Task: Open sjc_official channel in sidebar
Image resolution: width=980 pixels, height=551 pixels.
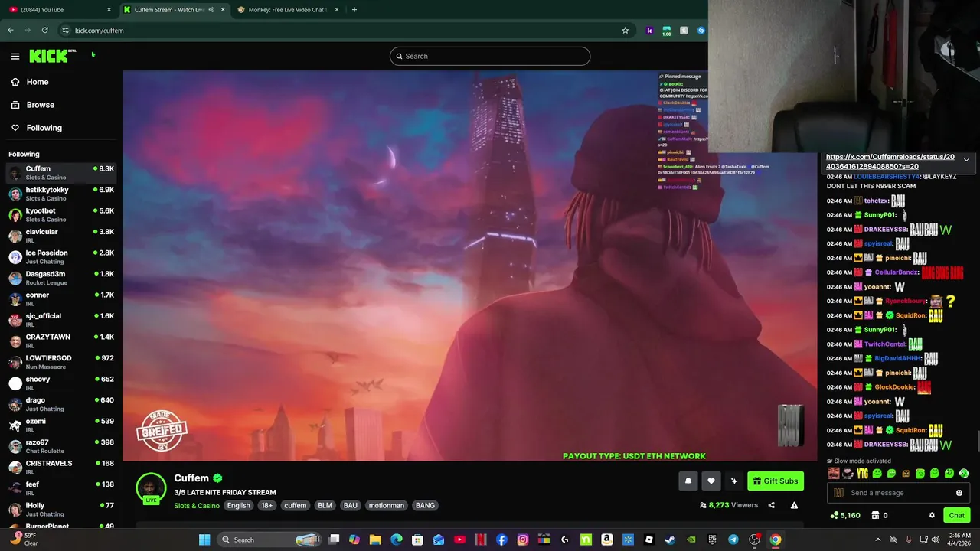Action: [61, 320]
